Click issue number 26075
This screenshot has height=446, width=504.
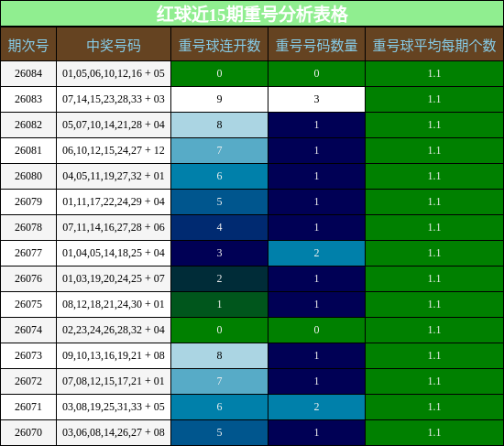click(x=28, y=304)
